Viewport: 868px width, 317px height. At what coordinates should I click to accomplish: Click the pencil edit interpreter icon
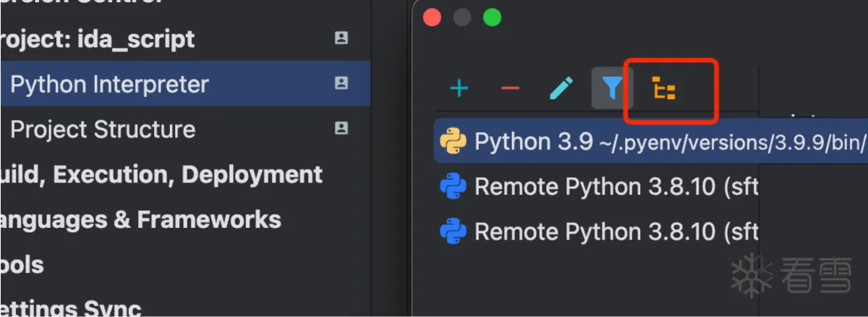click(x=561, y=88)
